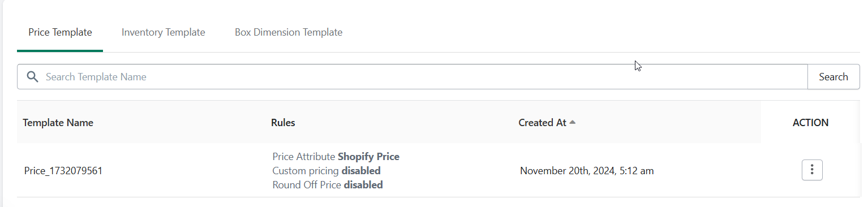Click the bold Shopify Price value
868x207 pixels.
[368, 157]
